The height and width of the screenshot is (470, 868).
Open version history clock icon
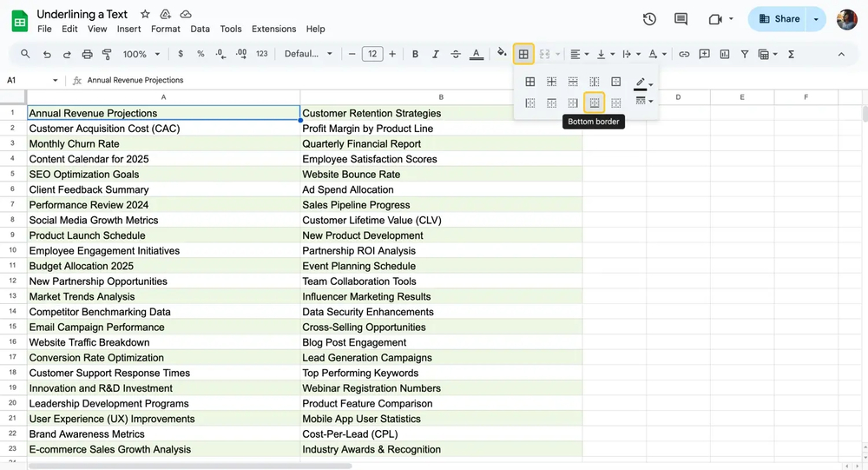point(649,19)
